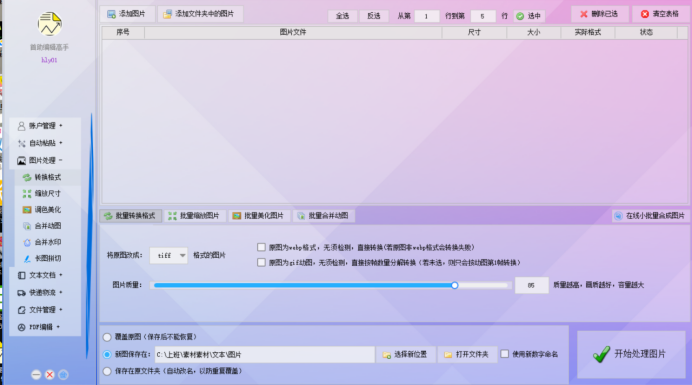
Task: Click the 添加图片 add image icon
Action: [111, 14]
